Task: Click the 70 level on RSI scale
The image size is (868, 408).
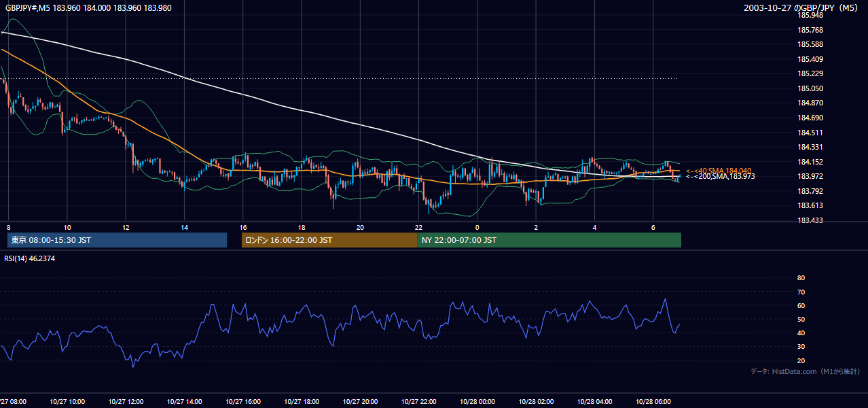Action: tap(801, 292)
